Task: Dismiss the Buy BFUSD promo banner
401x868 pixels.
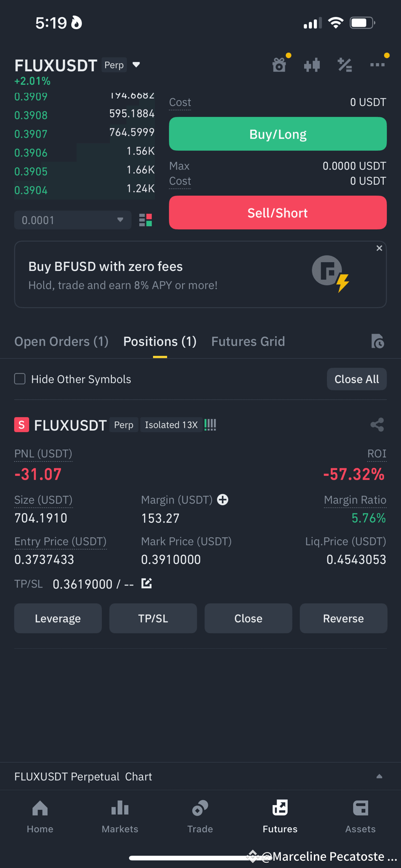Action: point(379,248)
